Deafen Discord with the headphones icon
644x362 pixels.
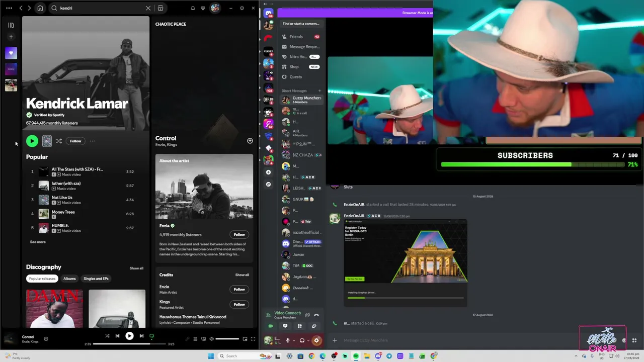coord(302,340)
